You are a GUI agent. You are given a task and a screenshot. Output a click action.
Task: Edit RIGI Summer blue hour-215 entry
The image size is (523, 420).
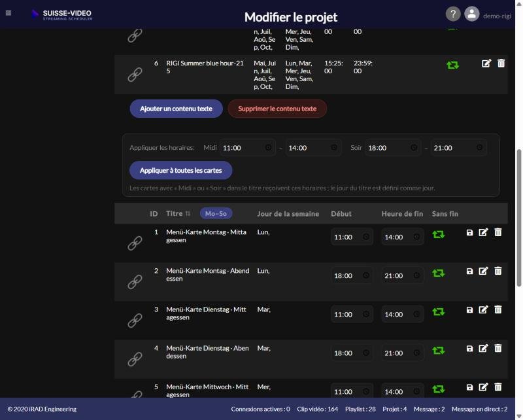(x=486, y=63)
